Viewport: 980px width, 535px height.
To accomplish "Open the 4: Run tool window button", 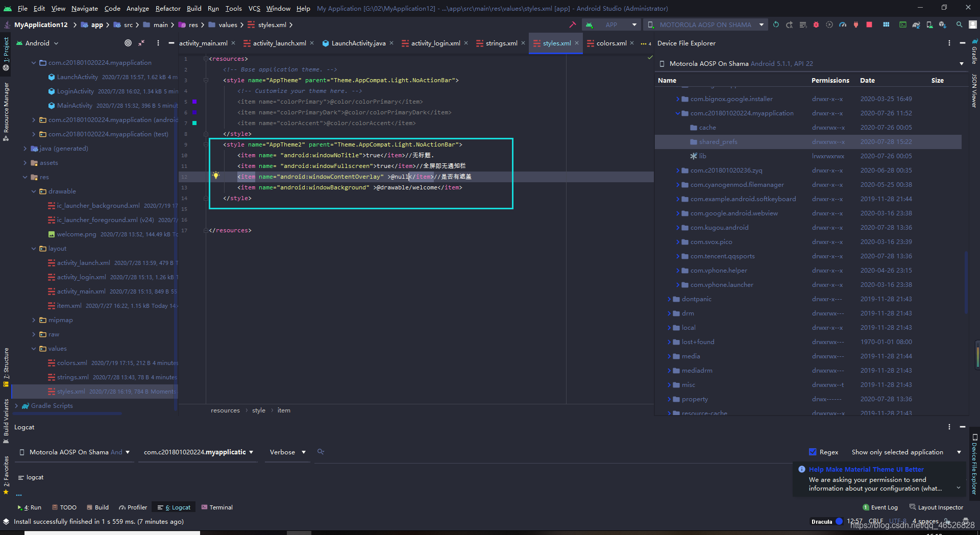I will [x=29, y=507].
